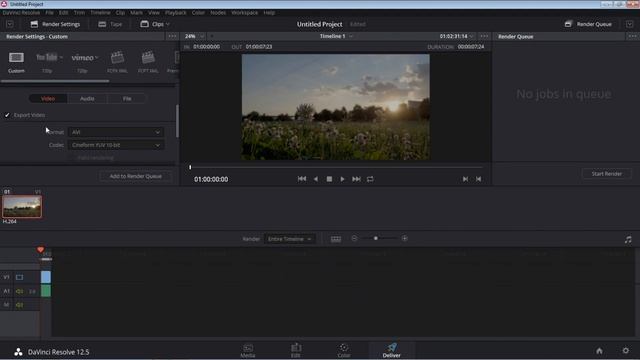Pick the first Final Cut XML preset
The image size is (640, 360).
click(117, 58)
